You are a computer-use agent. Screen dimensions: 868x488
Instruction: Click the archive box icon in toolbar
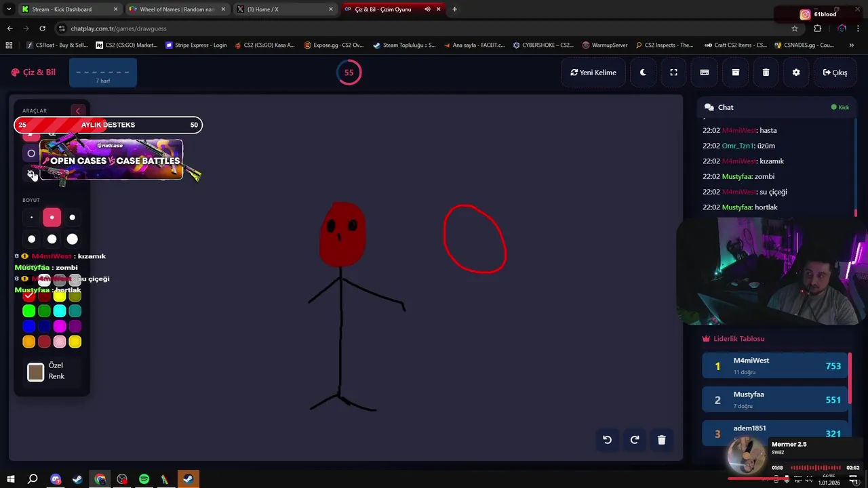click(735, 73)
